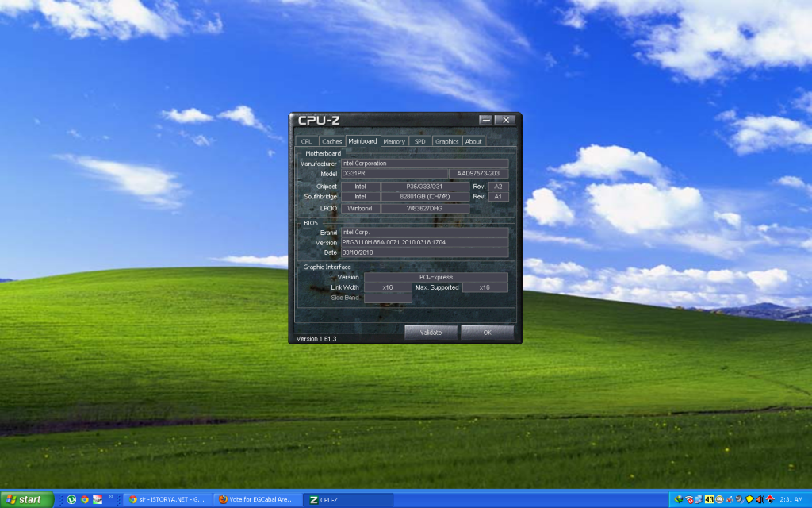The image size is (812, 508).
Task: Click the yellow 43 temperature tray icon
Action: 709,500
